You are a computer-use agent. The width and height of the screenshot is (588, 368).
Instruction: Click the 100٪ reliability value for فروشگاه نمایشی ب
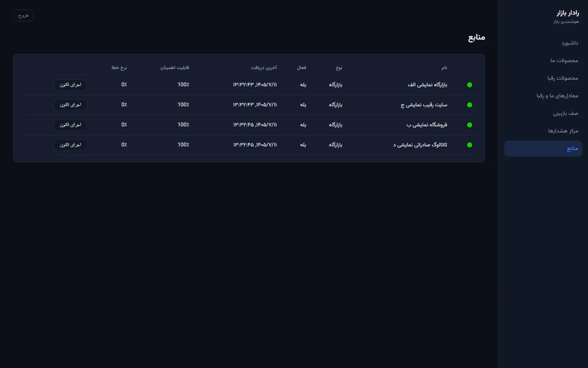[x=183, y=125]
